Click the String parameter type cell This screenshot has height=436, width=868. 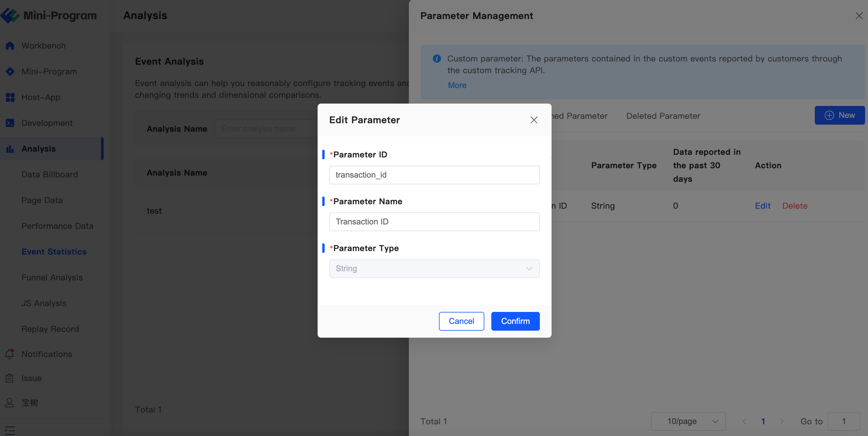tap(603, 206)
